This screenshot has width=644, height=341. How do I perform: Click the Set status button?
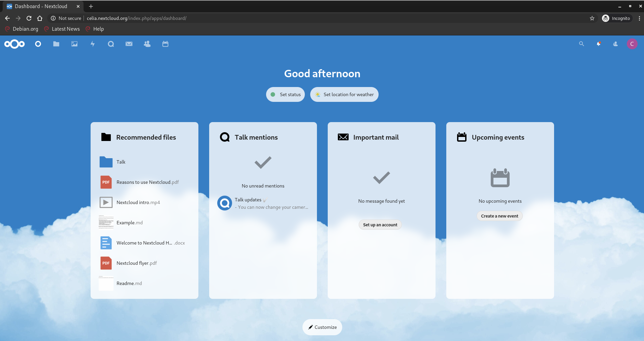[x=285, y=94]
